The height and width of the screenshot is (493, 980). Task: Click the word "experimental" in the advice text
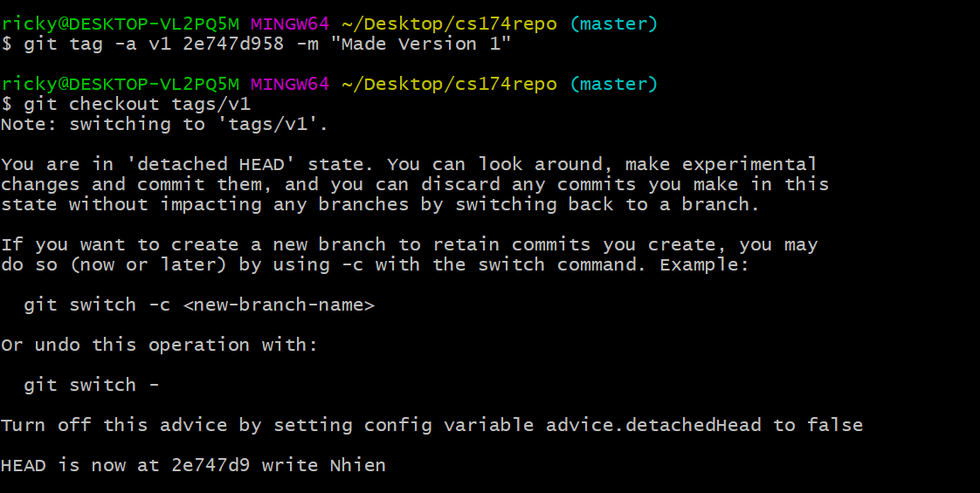click(749, 164)
